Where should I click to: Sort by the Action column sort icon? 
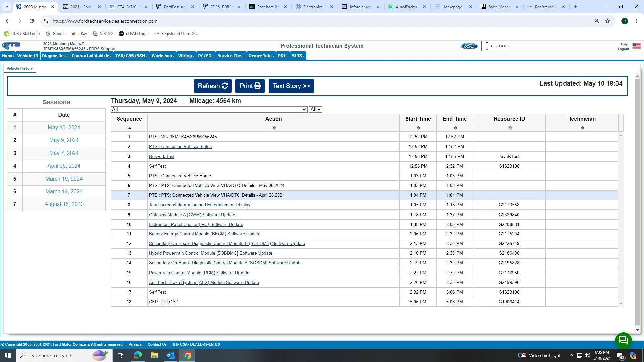pos(274,128)
